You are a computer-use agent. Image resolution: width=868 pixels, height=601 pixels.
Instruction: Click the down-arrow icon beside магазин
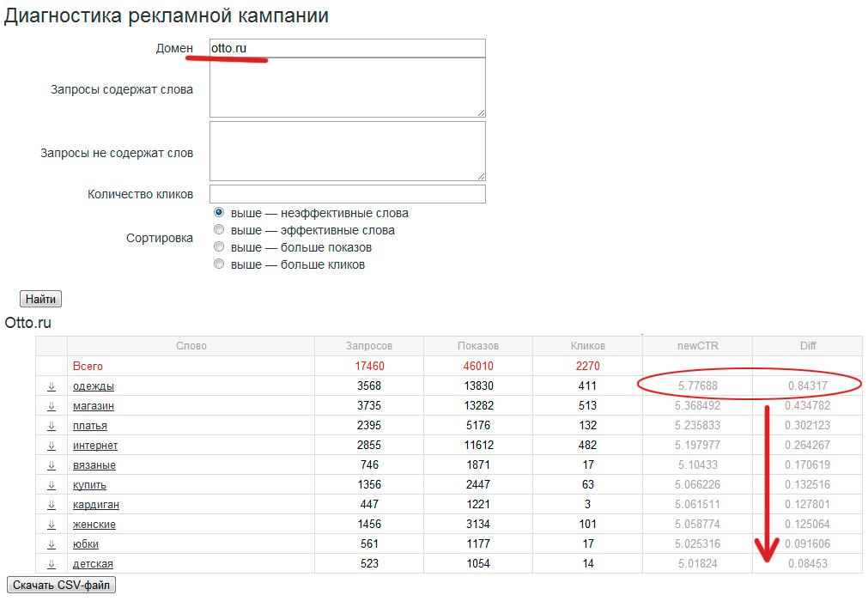[52, 406]
